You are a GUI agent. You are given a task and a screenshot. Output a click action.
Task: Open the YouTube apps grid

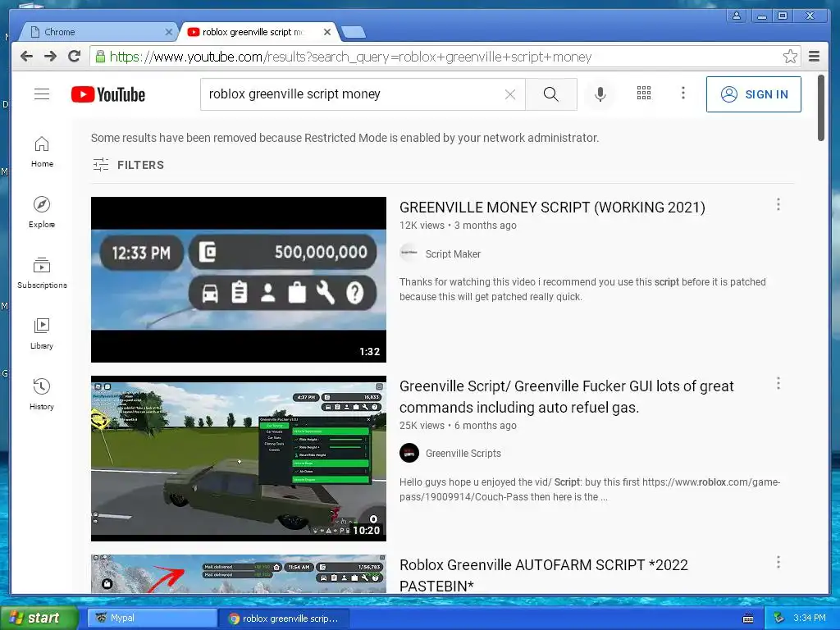tap(644, 94)
